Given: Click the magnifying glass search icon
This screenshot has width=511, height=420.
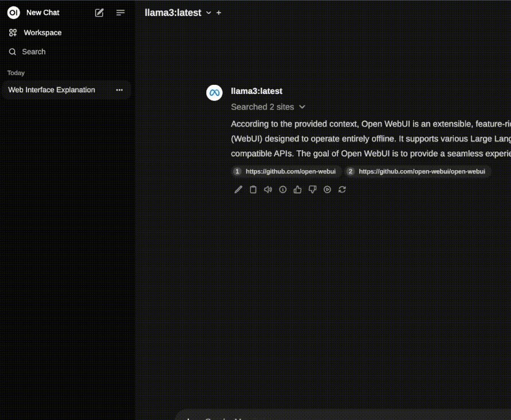Looking at the screenshot, I should click(13, 52).
